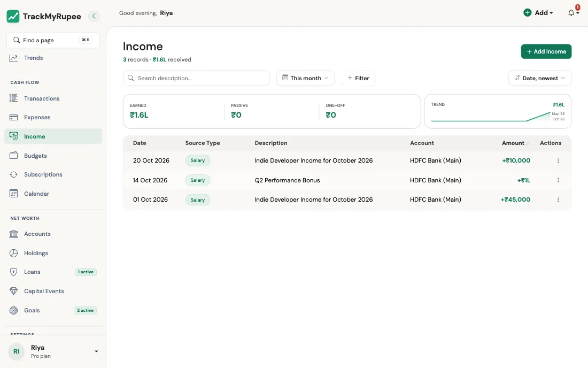Click the Trend sparkline chart card

point(498,111)
